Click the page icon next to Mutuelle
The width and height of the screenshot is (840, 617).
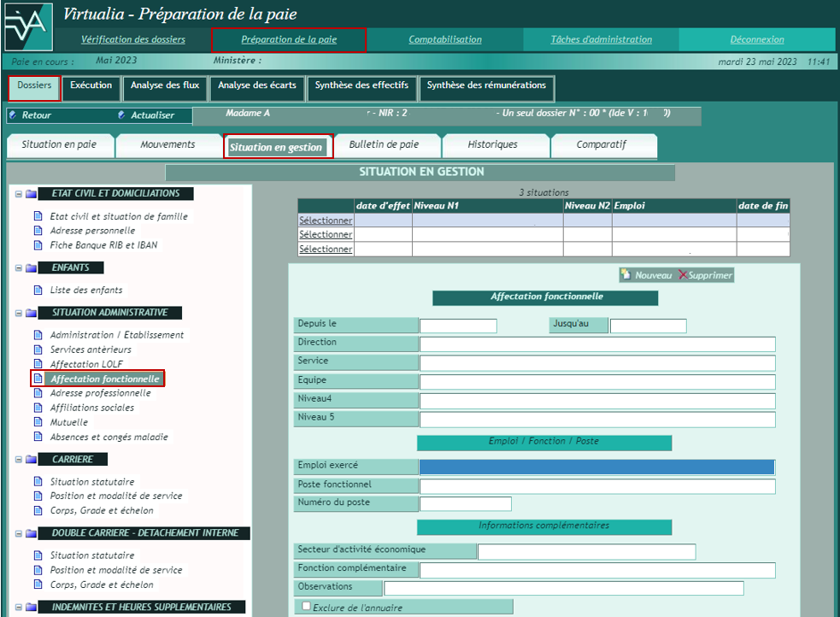[x=38, y=422]
